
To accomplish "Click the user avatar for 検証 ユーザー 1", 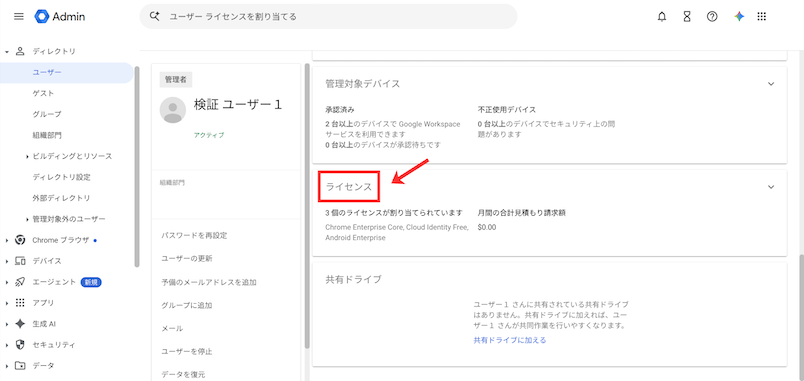I will point(173,110).
